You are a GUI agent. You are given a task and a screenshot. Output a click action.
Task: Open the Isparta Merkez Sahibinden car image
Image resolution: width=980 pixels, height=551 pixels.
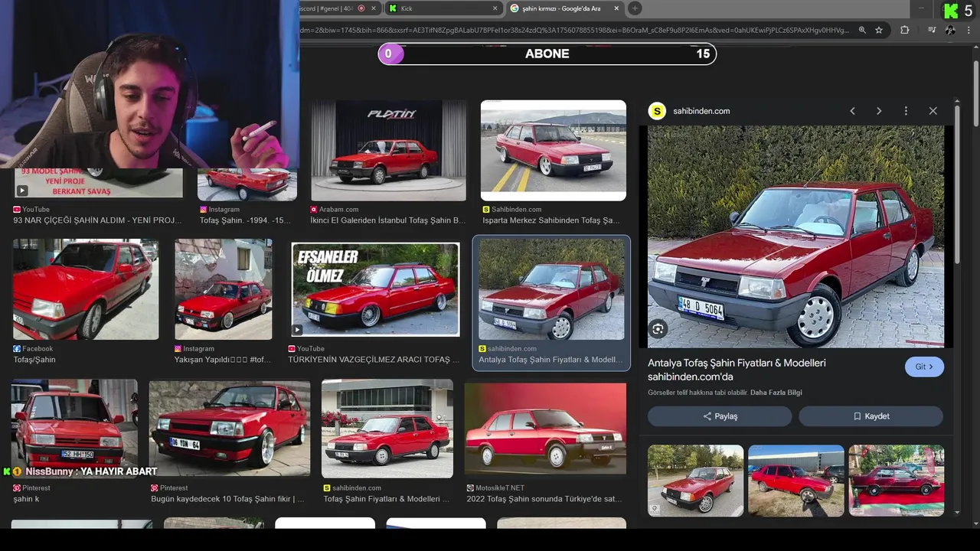(553, 150)
